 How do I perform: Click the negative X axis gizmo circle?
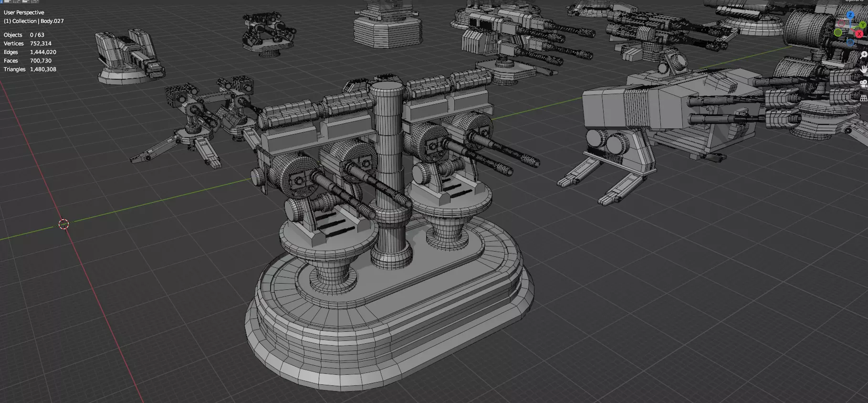841,23
